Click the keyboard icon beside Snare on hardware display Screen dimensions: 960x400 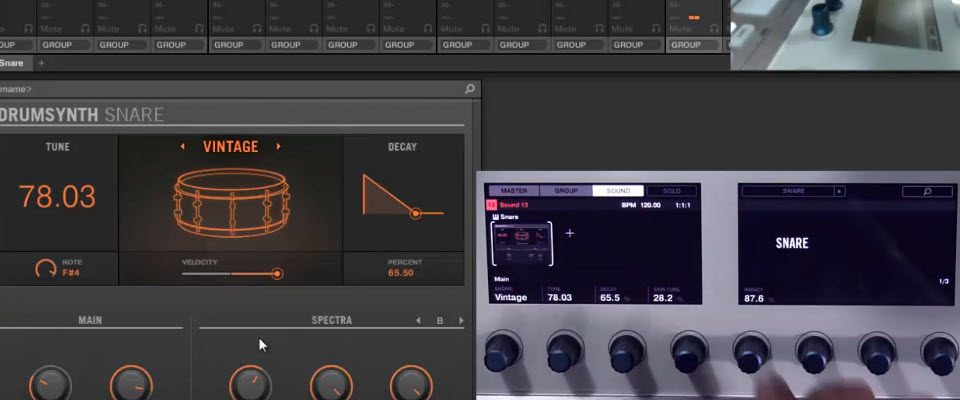(495, 217)
